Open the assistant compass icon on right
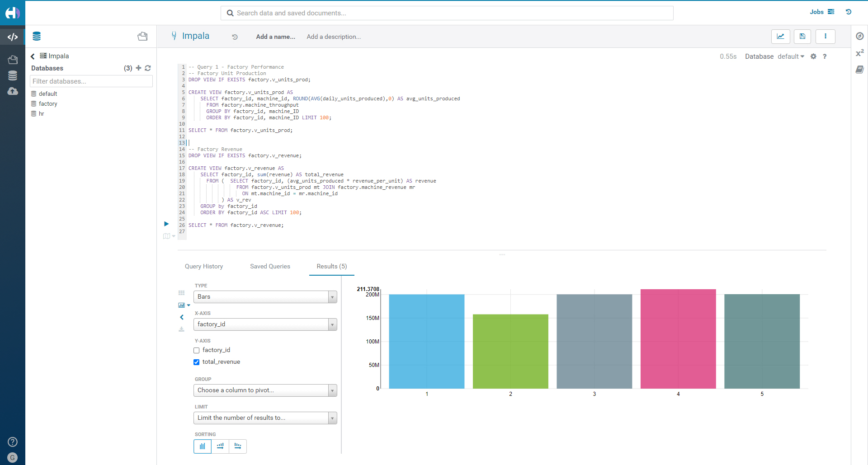The height and width of the screenshot is (465, 868). (x=860, y=36)
